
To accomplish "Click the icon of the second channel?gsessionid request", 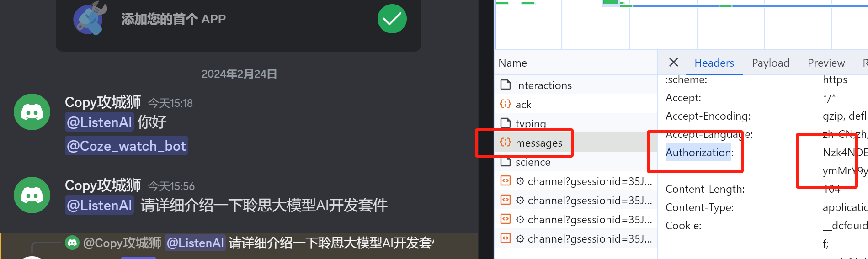I will tap(506, 200).
